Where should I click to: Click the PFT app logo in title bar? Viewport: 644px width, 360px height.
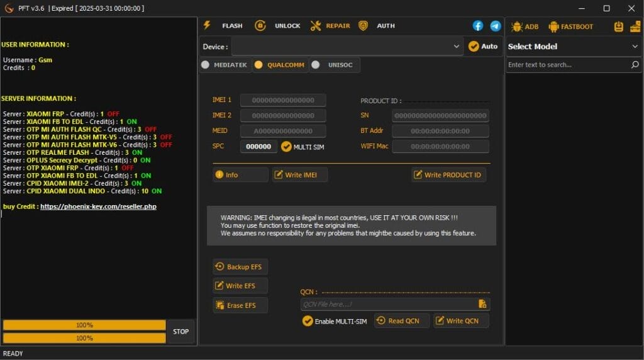click(9, 8)
